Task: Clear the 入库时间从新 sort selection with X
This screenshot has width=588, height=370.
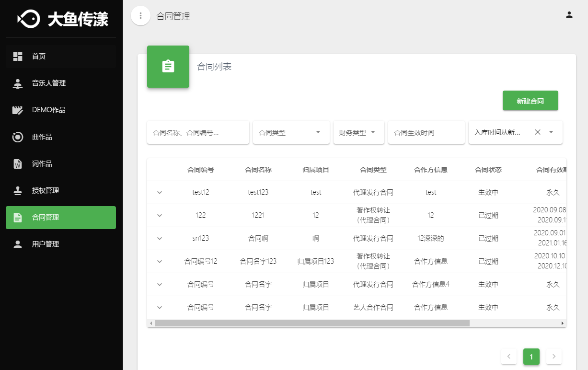Action: (x=538, y=132)
